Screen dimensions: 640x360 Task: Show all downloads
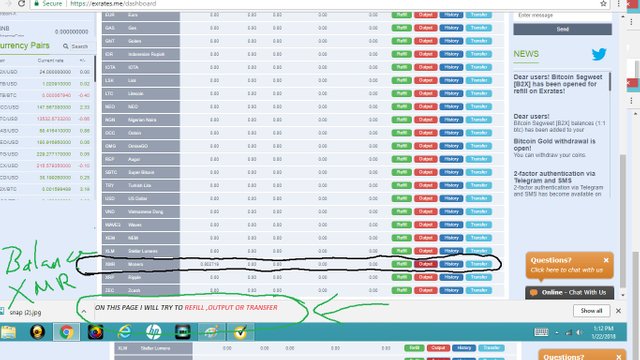coord(591,311)
